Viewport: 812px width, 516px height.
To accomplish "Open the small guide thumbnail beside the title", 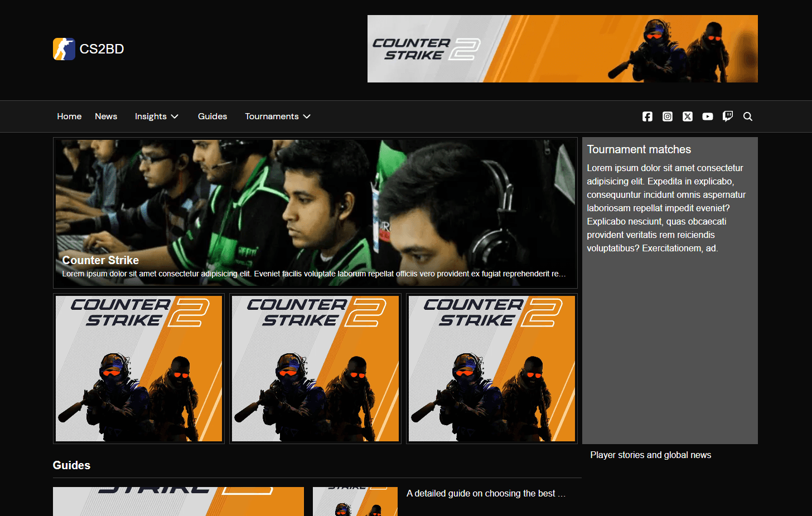I will (355, 502).
